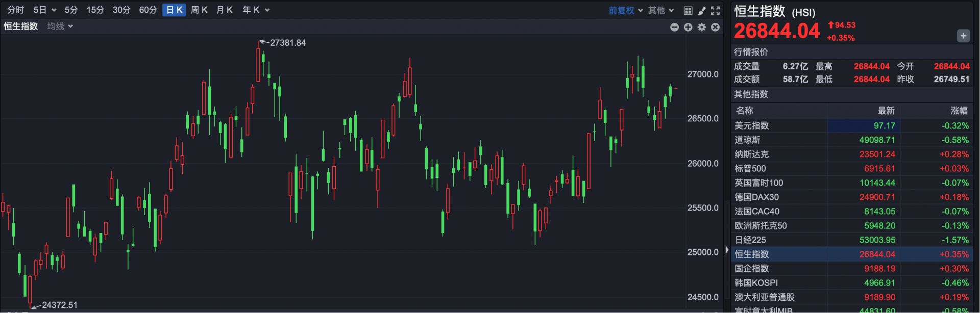The width and height of the screenshot is (980, 313).
Task: Click the 恒生指数 chart title label
Action: coord(21,26)
